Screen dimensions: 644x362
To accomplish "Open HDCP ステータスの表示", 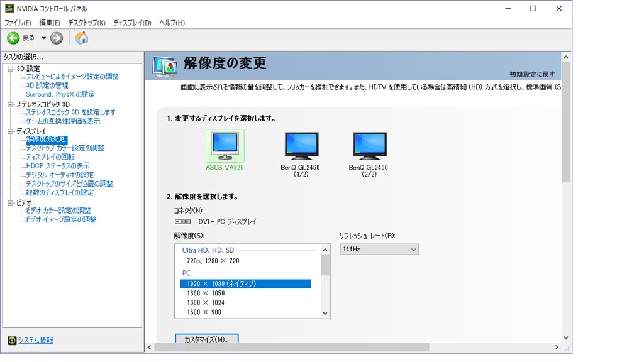I will (x=58, y=166).
